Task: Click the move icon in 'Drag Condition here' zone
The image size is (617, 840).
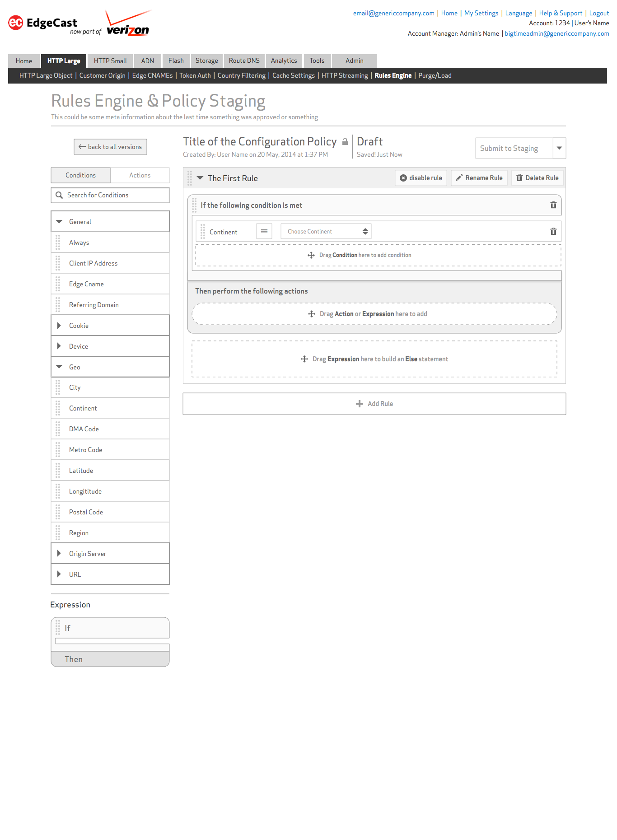Action: pyautogui.click(x=311, y=255)
